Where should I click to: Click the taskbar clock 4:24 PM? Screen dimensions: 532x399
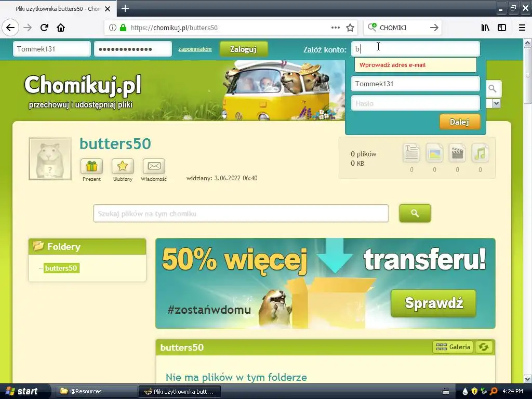coord(513,391)
